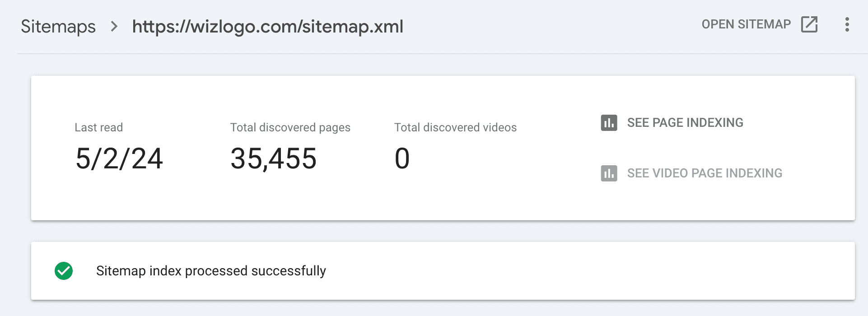
Task: Click the breadcrumb chevron after Sitemaps
Action: 114,27
